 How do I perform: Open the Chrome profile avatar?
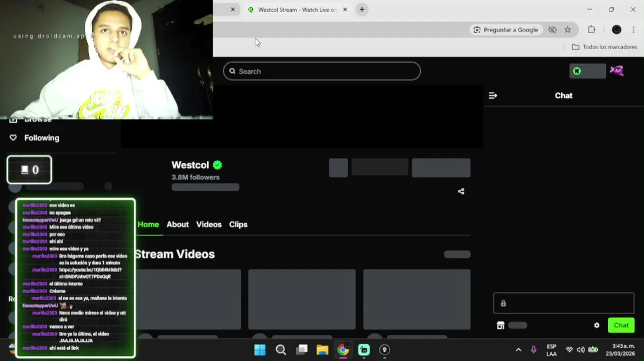[x=616, y=30]
